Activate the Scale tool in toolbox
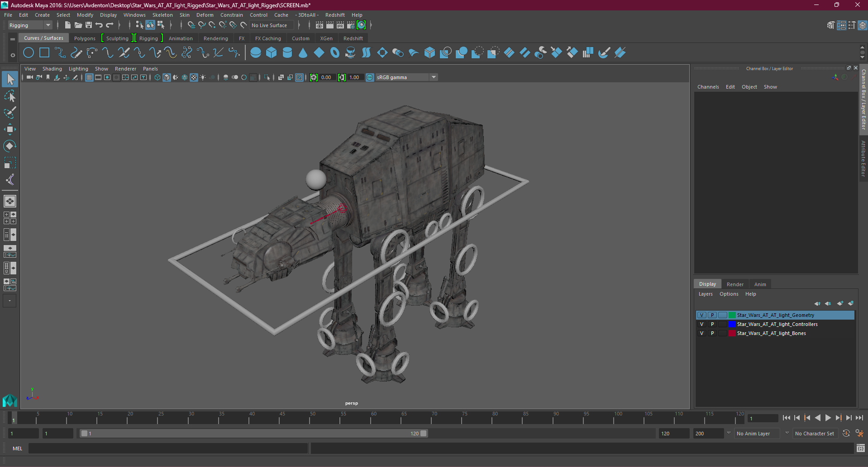Viewport: 868px width, 467px height. [10, 163]
